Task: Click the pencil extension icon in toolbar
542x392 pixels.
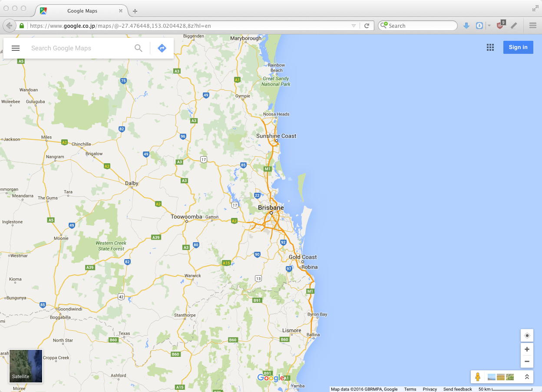Action: [514, 26]
